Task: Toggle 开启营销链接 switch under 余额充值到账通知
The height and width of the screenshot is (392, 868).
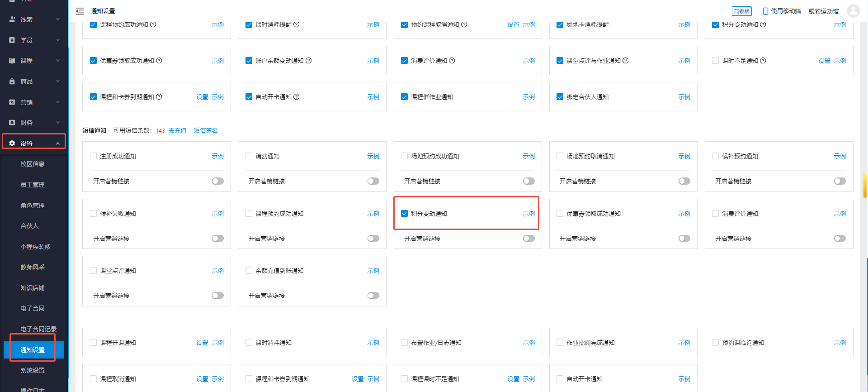Action: [x=373, y=296]
